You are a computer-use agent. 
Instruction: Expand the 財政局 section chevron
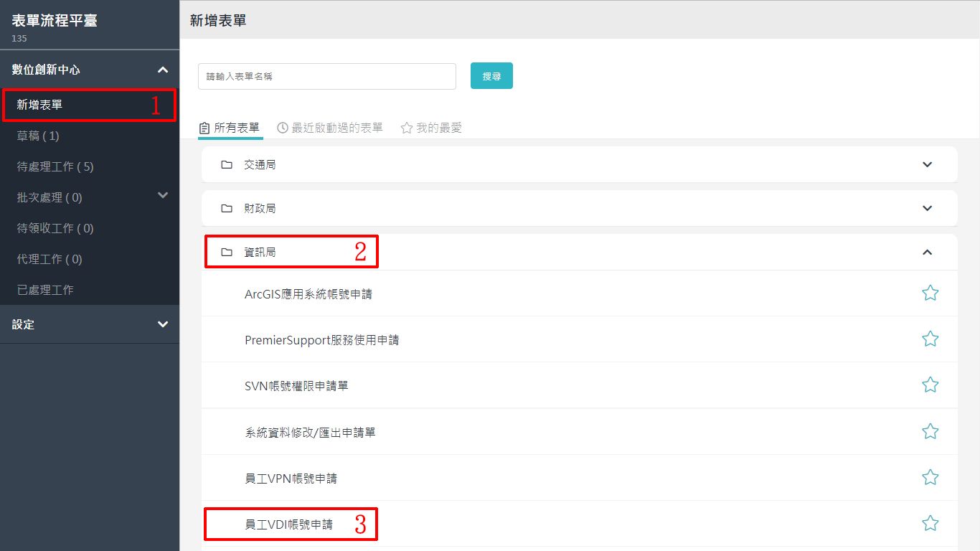[927, 208]
